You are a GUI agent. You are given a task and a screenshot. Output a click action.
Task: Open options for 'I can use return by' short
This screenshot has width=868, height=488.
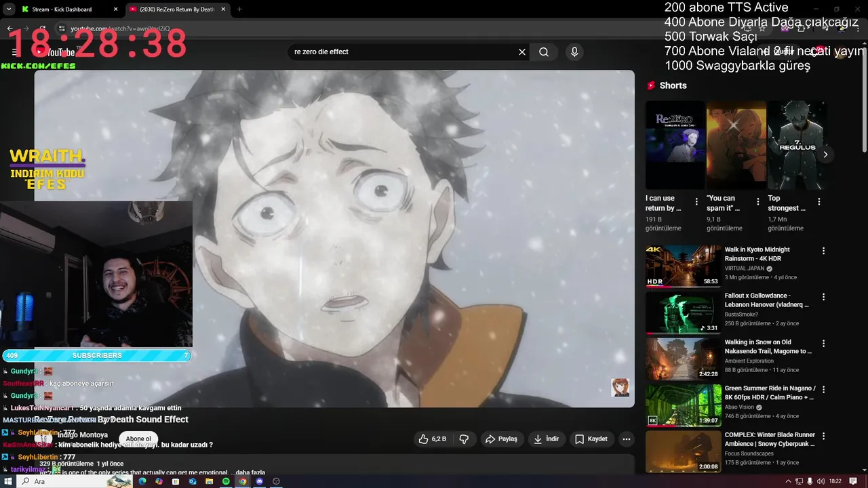[x=696, y=202]
